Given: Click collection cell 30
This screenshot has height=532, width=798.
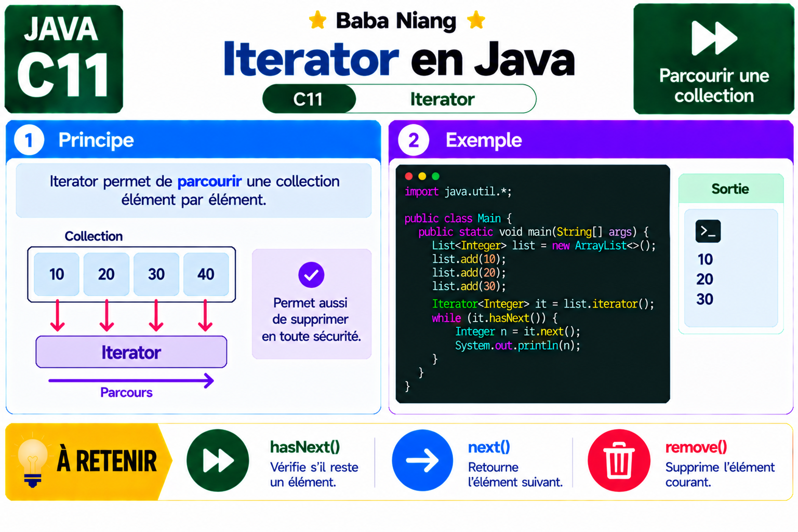Looking at the screenshot, I should (156, 274).
